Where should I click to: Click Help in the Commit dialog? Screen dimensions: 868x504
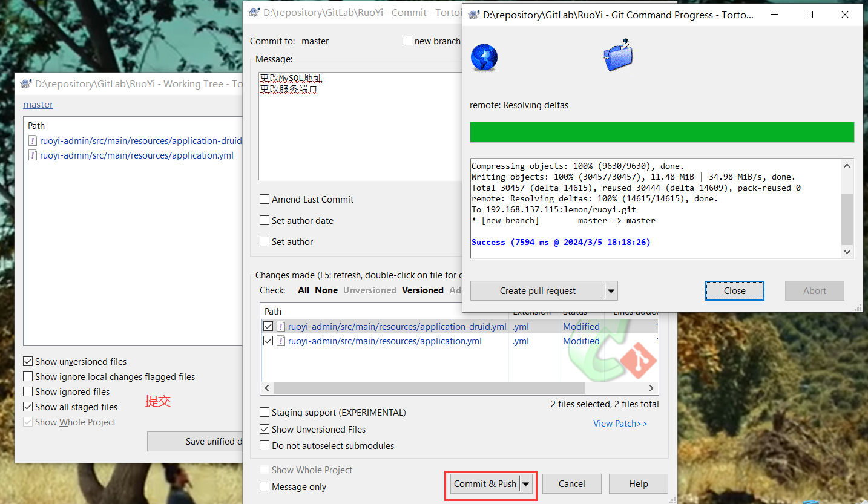point(638,484)
